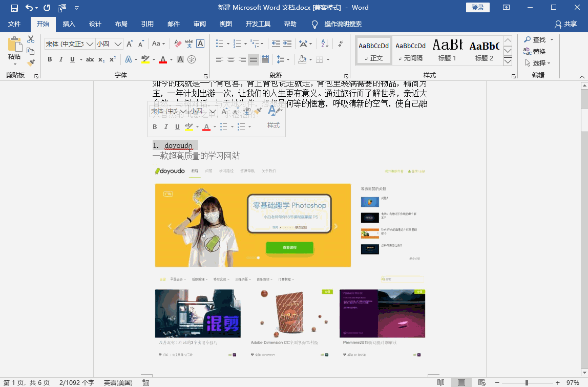
Task: Toggle bold formatting in the ribbon
Action: point(50,59)
